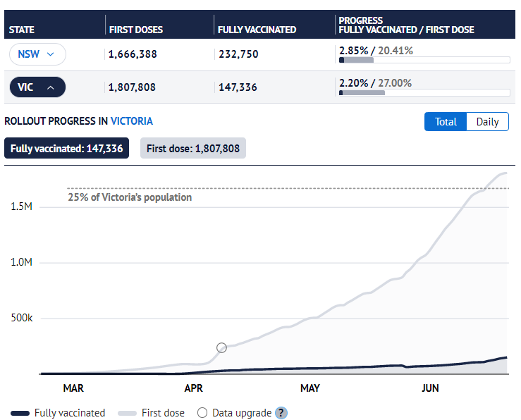
Task: Click the MAY axis label
Action: 310,388
